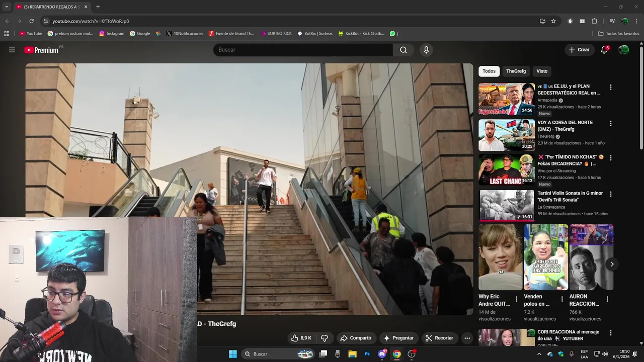
Task: Click the Crear button
Action: [579, 50]
